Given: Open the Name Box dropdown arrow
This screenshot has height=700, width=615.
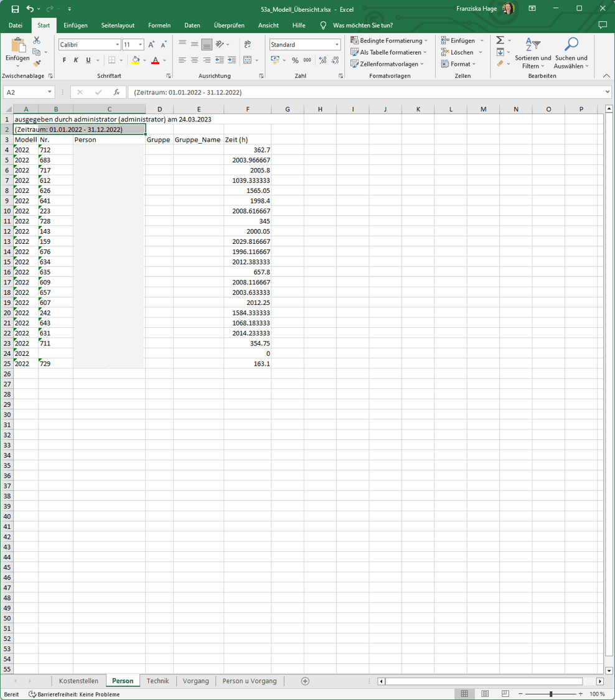Looking at the screenshot, I should (x=50, y=92).
